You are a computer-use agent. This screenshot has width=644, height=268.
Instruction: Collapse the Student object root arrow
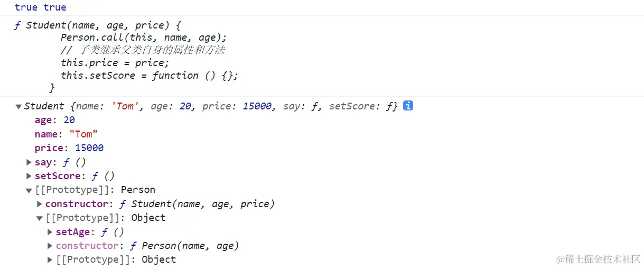(x=19, y=106)
